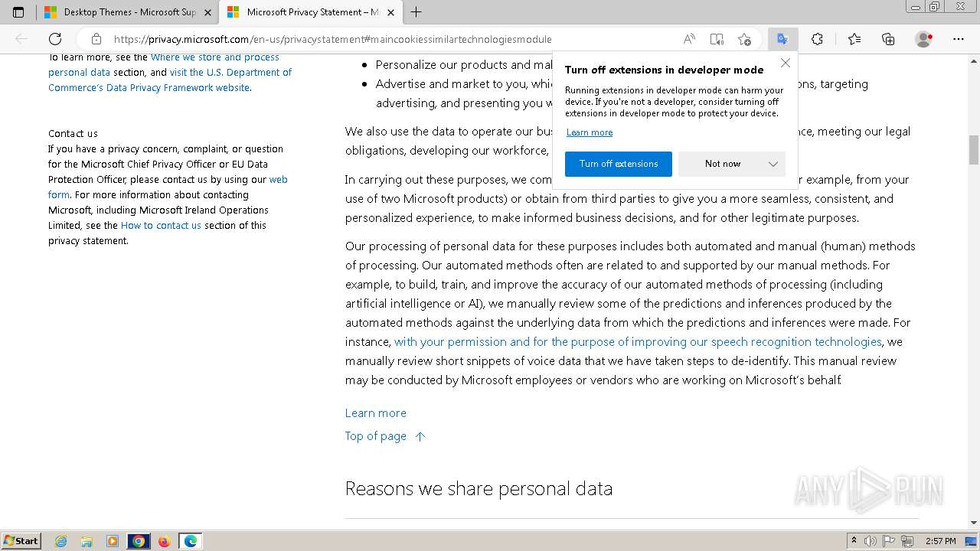This screenshot has height=551, width=980.
Task: Click the Not now button
Action: pos(723,164)
